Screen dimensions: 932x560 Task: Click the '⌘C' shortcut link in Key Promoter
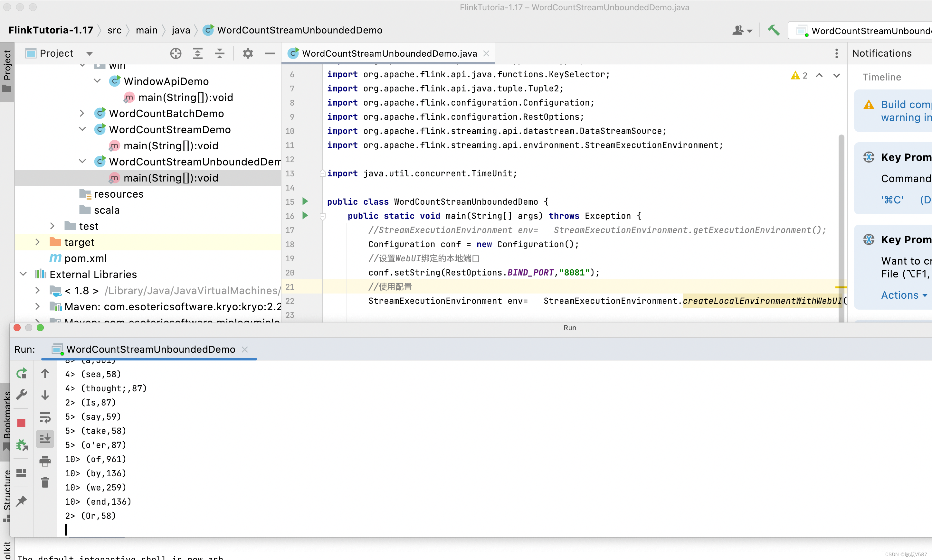(x=892, y=200)
